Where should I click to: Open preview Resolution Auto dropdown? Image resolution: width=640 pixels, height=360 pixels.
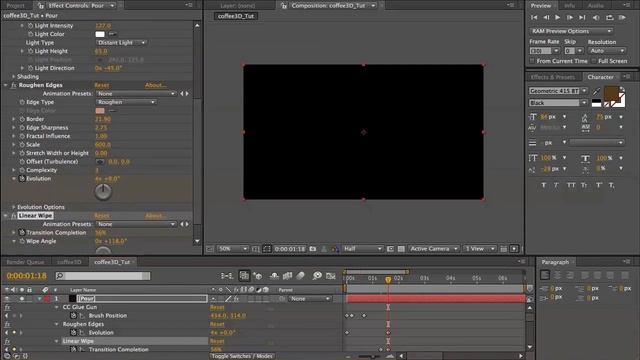[607, 51]
